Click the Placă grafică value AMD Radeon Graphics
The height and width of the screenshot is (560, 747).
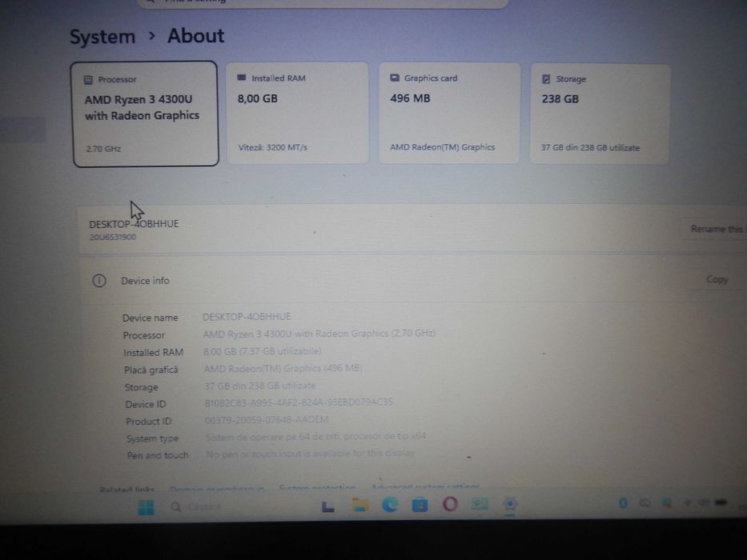point(283,368)
